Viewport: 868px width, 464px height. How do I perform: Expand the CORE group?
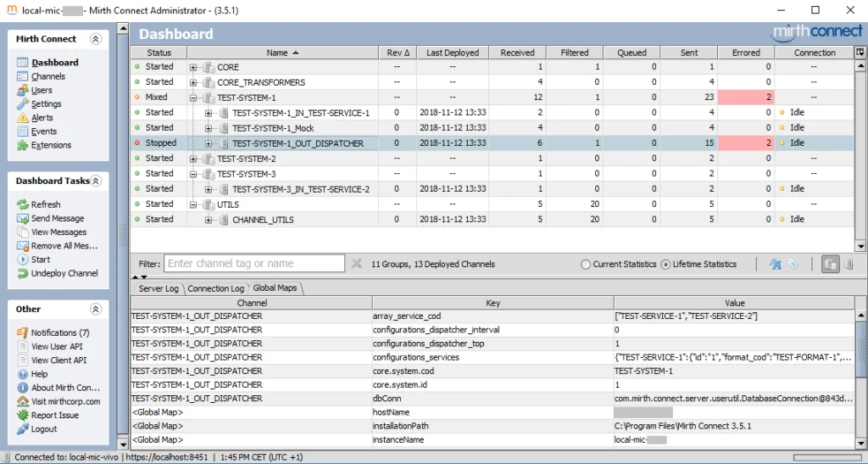pyautogui.click(x=193, y=67)
